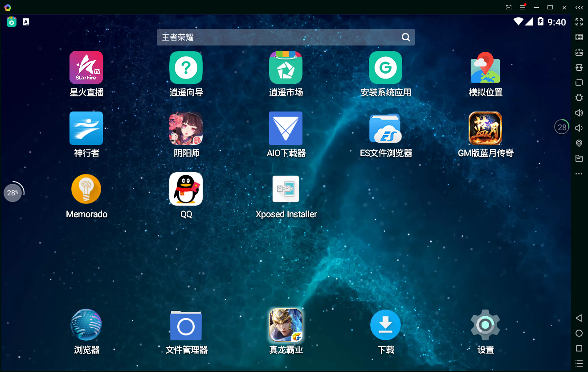
Task: Launch 模拟位置 map app
Action: (486, 67)
